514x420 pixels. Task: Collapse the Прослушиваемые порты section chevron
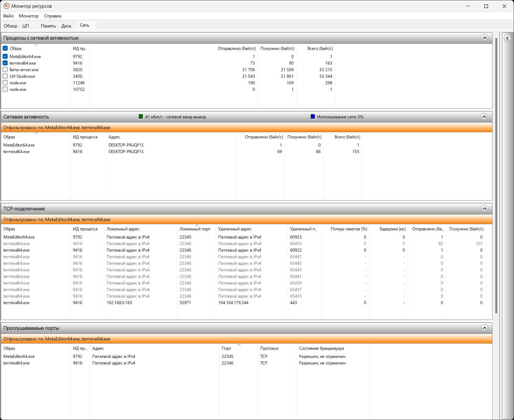pyautogui.click(x=485, y=328)
